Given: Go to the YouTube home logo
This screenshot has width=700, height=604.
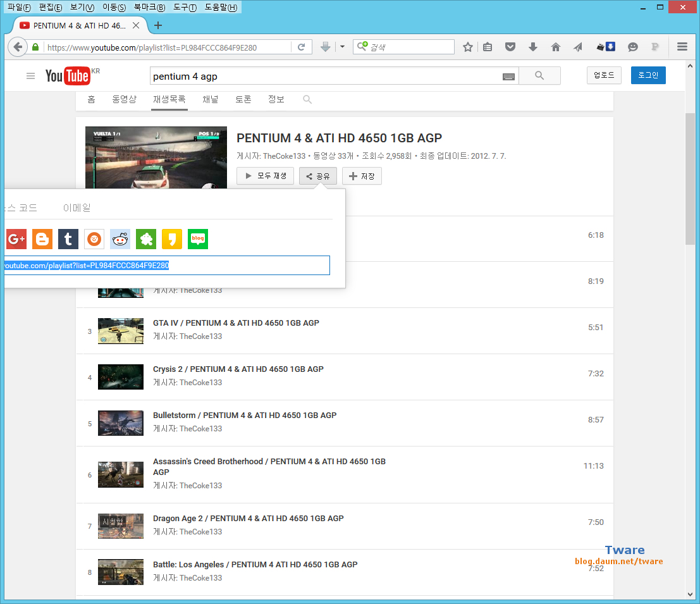Looking at the screenshot, I should [68, 76].
